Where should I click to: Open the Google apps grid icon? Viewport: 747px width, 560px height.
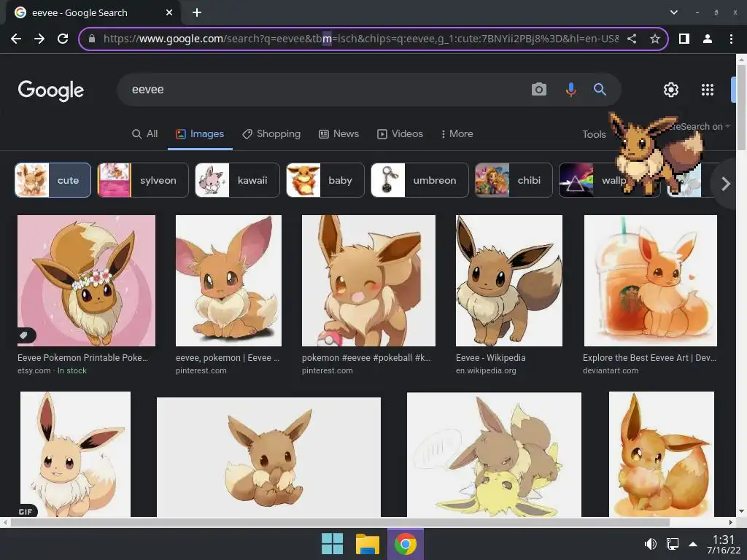[x=708, y=90]
